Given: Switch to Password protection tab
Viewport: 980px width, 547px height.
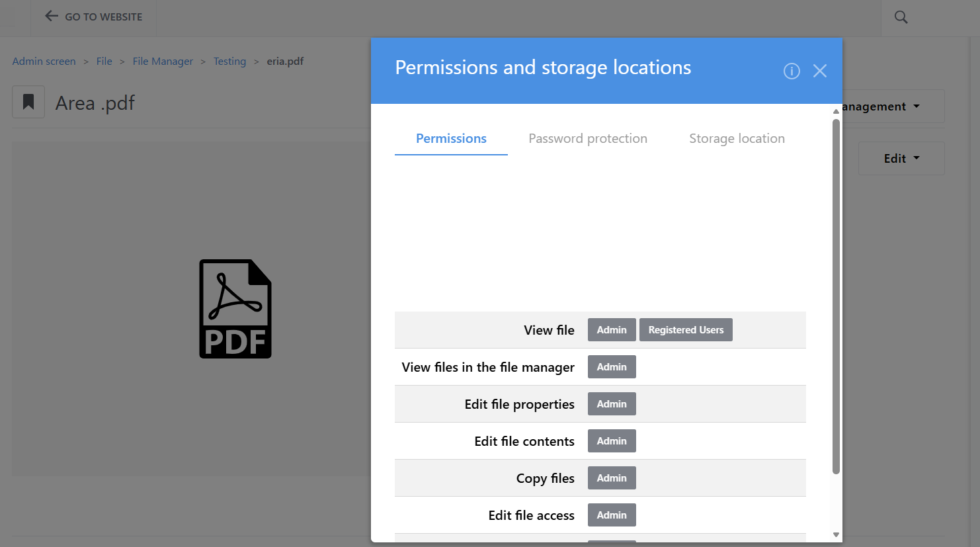Looking at the screenshot, I should click(588, 138).
